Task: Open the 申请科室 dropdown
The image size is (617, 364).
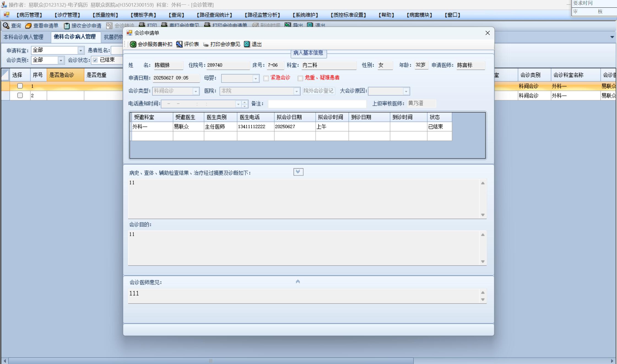Action: (80, 50)
